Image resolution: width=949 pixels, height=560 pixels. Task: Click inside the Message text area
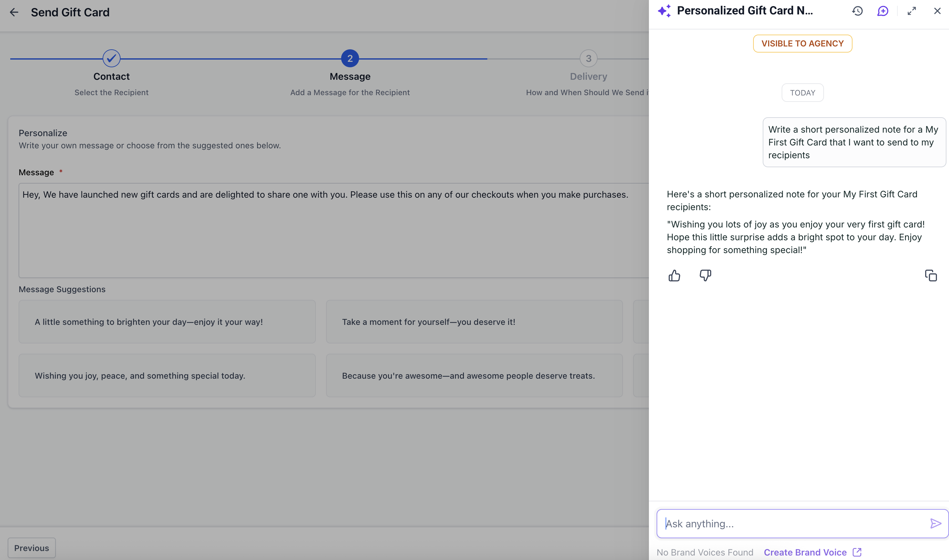click(x=332, y=234)
